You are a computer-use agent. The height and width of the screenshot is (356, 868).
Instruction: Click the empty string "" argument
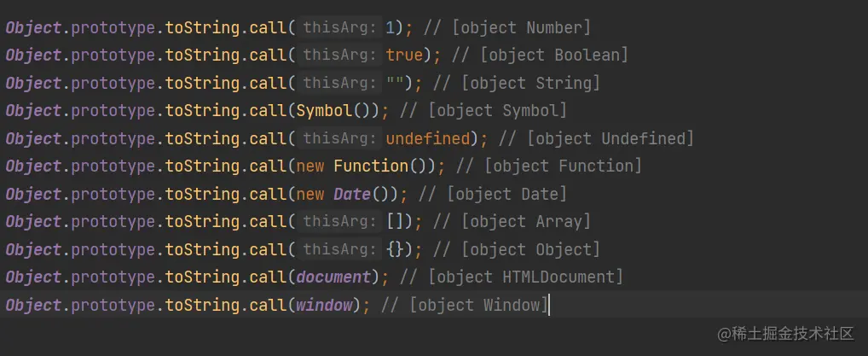point(396,83)
